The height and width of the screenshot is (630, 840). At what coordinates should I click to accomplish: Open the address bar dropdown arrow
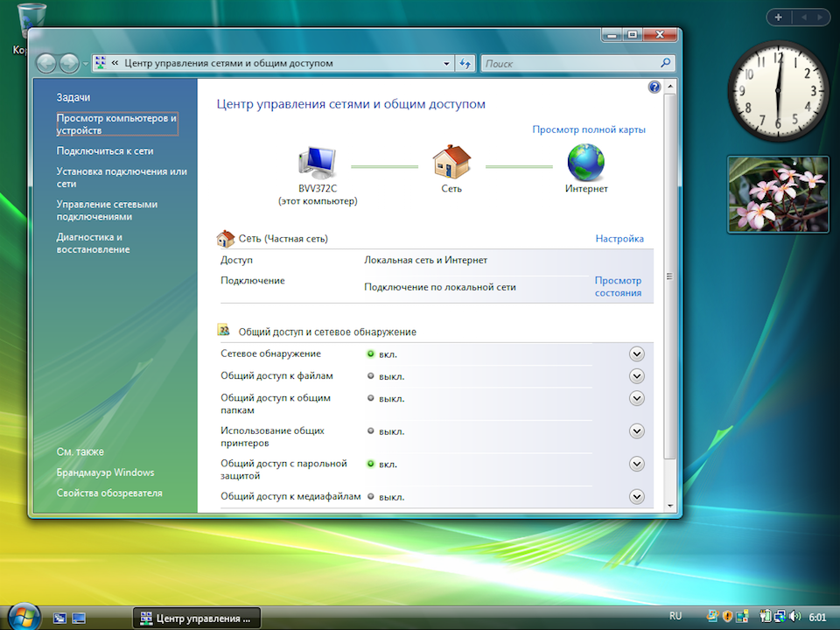pos(446,64)
